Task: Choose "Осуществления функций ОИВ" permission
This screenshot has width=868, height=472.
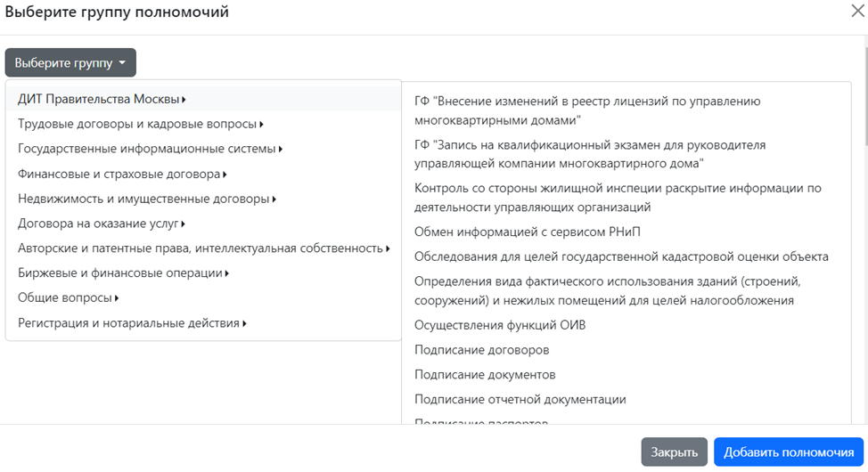Action: [x=500, y=325]
